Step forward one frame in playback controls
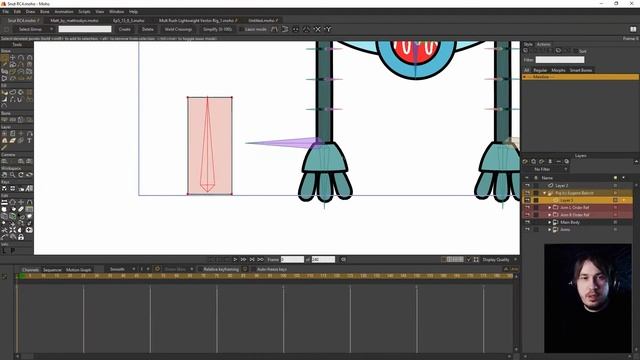Screen dimensions: 640x360 (x=244, y=260)
